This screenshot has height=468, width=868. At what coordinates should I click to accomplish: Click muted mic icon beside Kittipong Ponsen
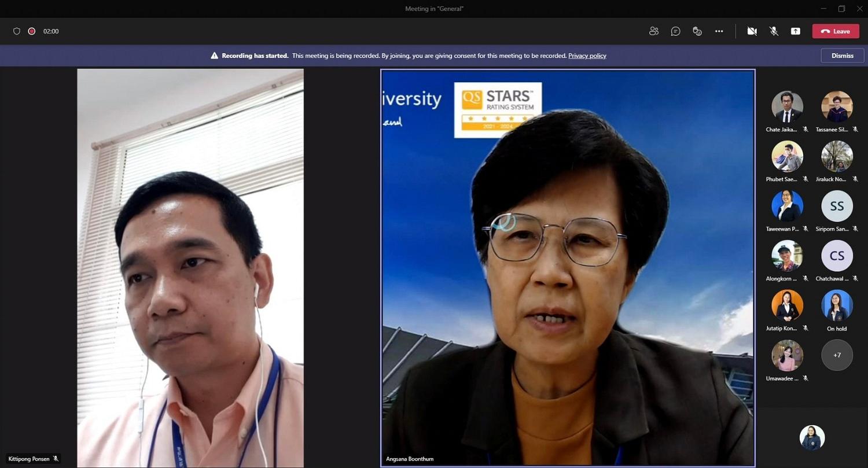[56, 459]
